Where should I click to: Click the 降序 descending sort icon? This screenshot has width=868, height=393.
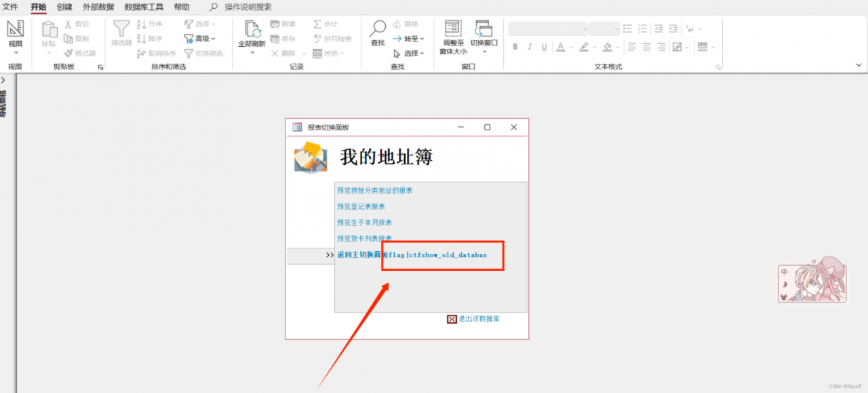pos(142,39)
